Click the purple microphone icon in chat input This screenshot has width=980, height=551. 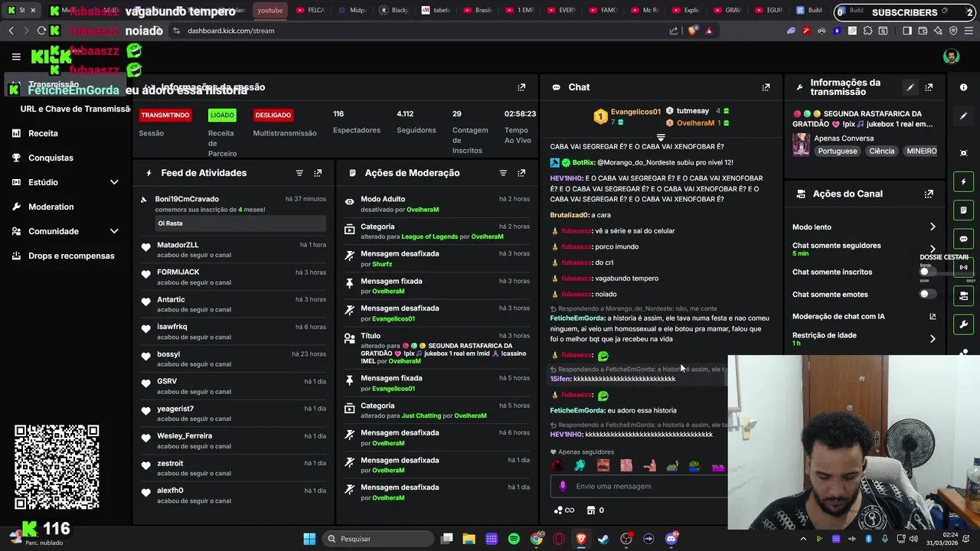coord(563,486)
